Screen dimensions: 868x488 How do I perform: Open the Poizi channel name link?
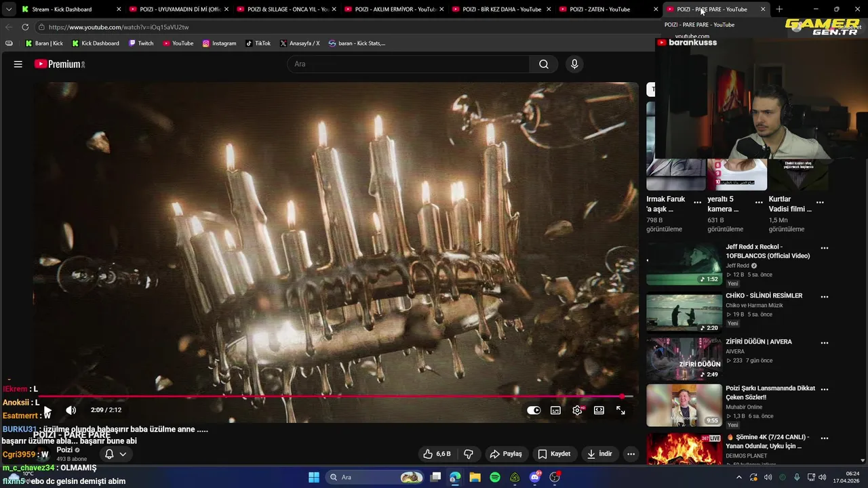64,450
